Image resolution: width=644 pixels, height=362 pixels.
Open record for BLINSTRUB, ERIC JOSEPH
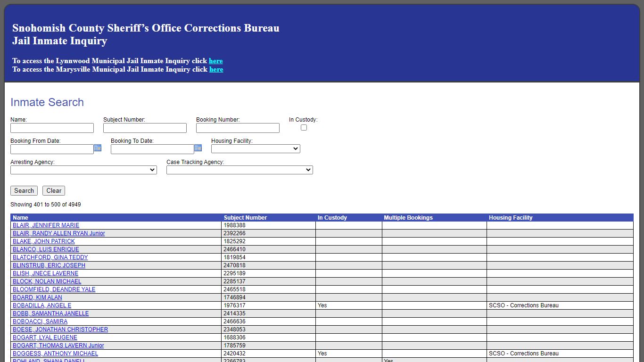49,265
